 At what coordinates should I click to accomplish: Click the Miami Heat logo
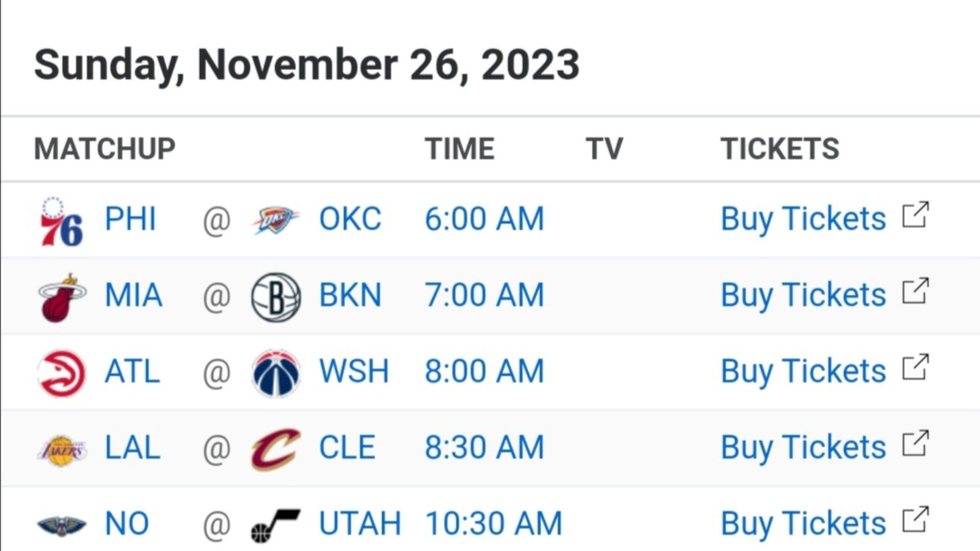click(62, 297)
